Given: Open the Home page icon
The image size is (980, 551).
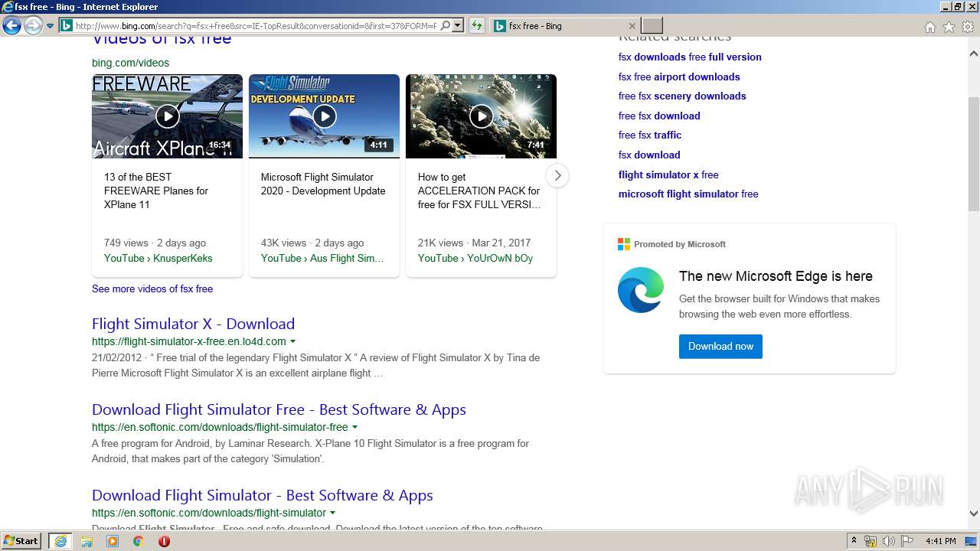Looking at the screenshot, I should [x=929, y=27].
